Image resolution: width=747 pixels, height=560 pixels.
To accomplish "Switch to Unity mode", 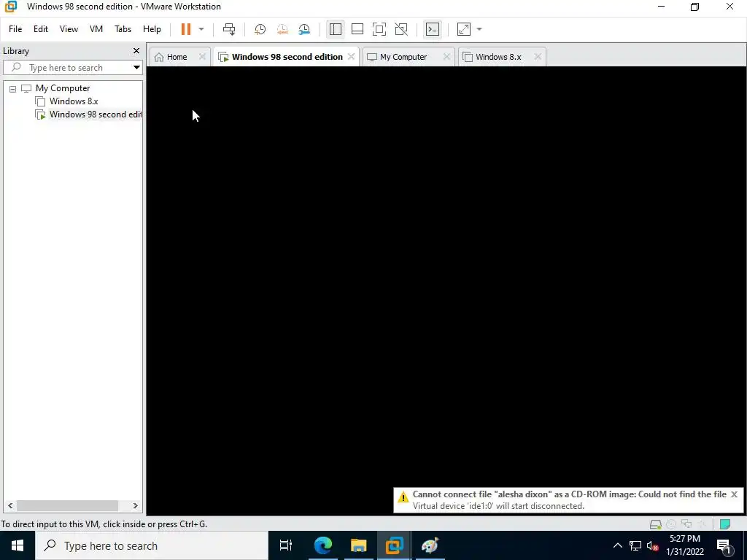I will tap(401, 29).
